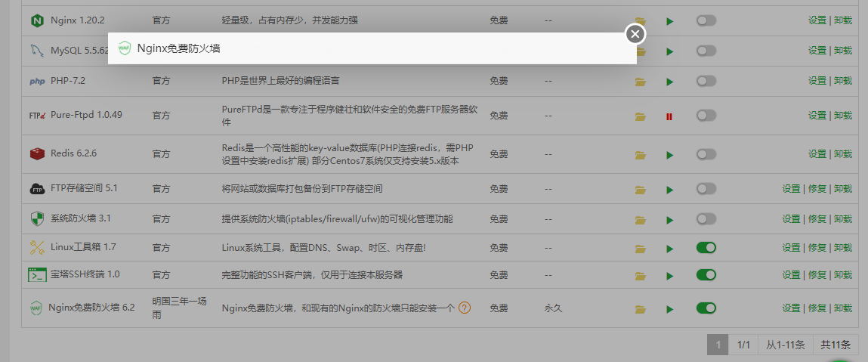
Task: Click the play icon for 宝塔SSH终端 1.0
Action: [670, 276]
